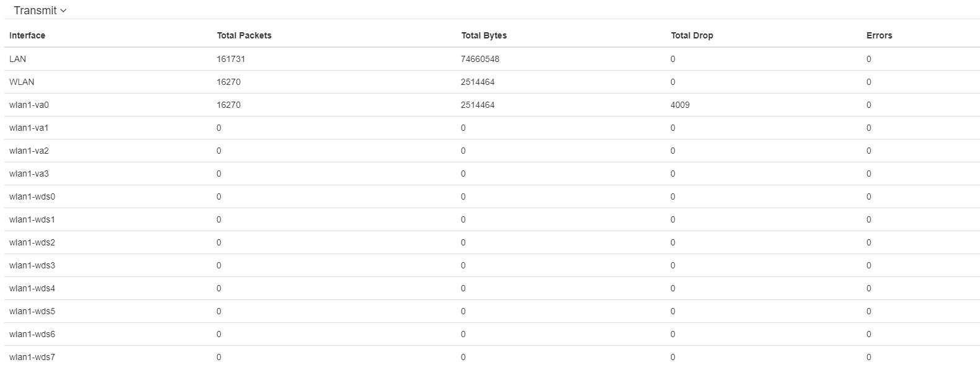Click the Total Packets column header

click(244, 35)
